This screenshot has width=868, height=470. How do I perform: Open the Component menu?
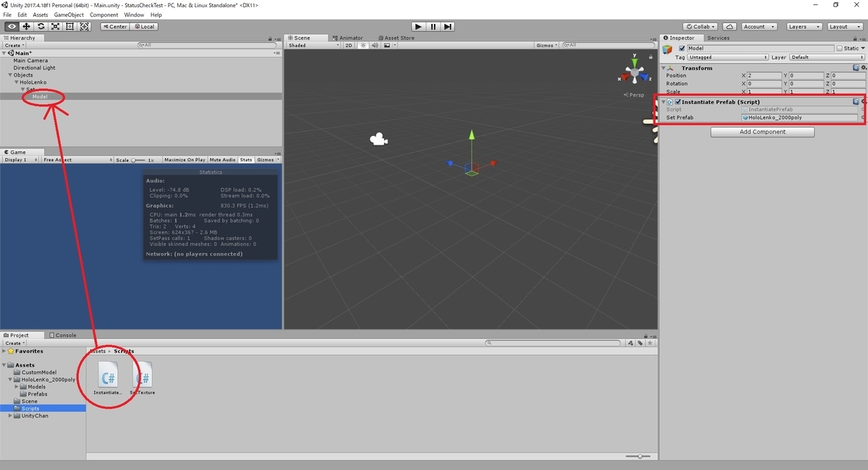(x=104, y=14)
